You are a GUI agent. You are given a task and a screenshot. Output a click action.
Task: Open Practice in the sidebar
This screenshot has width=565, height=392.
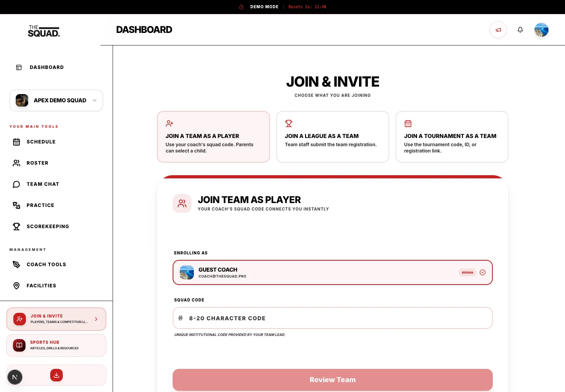(56, 205)
